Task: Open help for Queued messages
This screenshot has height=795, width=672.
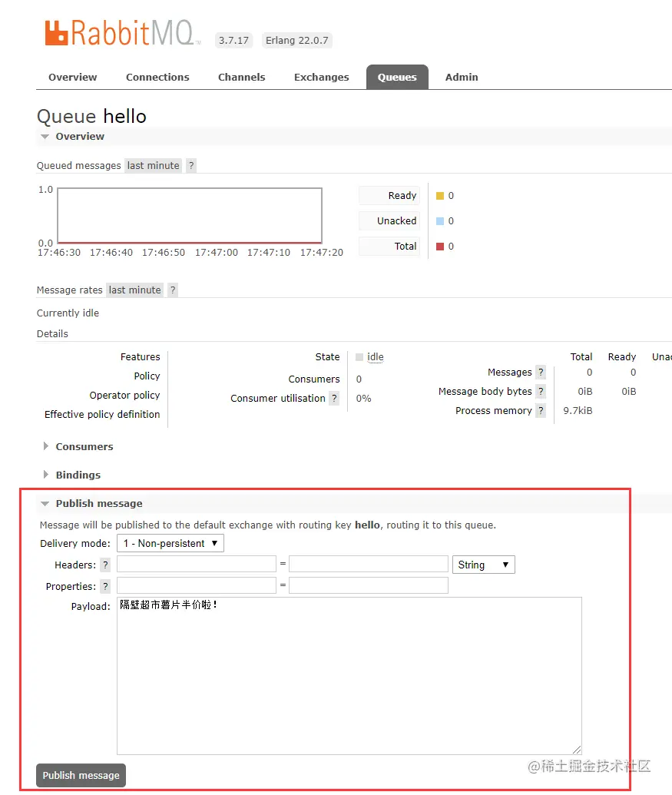Action: point(191,165)
